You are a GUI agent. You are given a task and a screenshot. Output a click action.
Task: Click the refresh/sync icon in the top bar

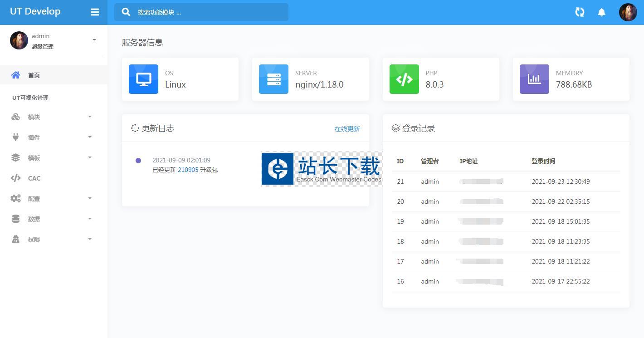click(x=580, y=12)
